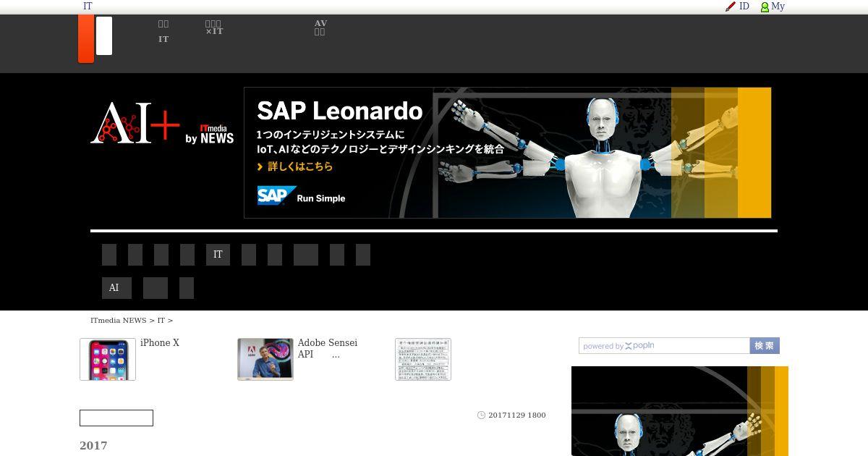
Task: Click the red pencil ID icon
Action: coord(731,7)
